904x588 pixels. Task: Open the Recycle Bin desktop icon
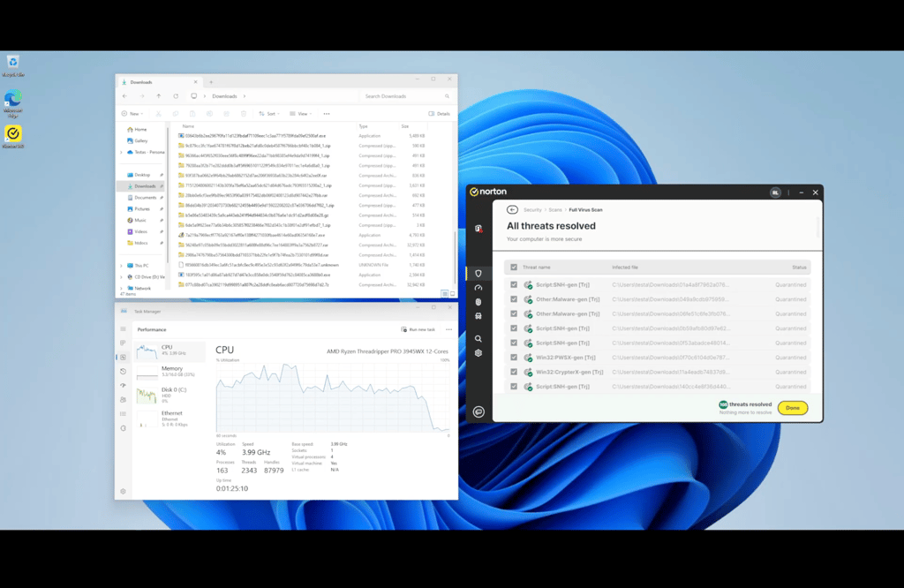coord(12,65)
